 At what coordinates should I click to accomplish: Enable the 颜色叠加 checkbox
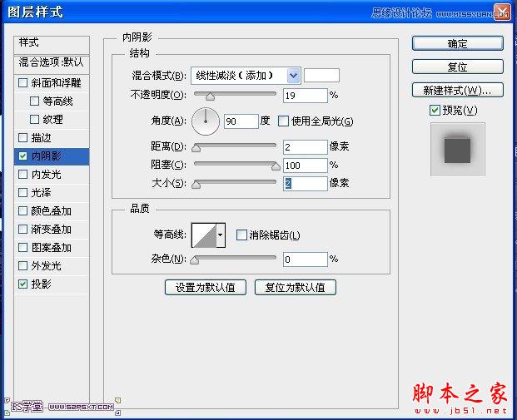click(x=22, y=210)
